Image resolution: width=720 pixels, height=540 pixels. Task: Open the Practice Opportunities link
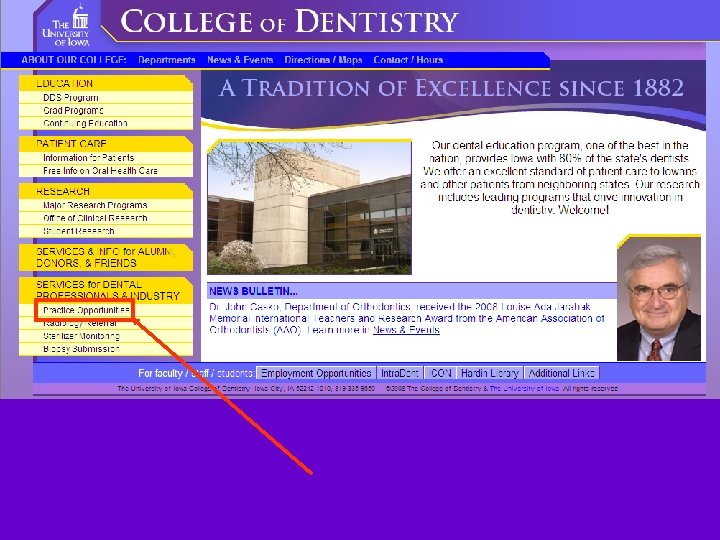(x=86, y=310)
